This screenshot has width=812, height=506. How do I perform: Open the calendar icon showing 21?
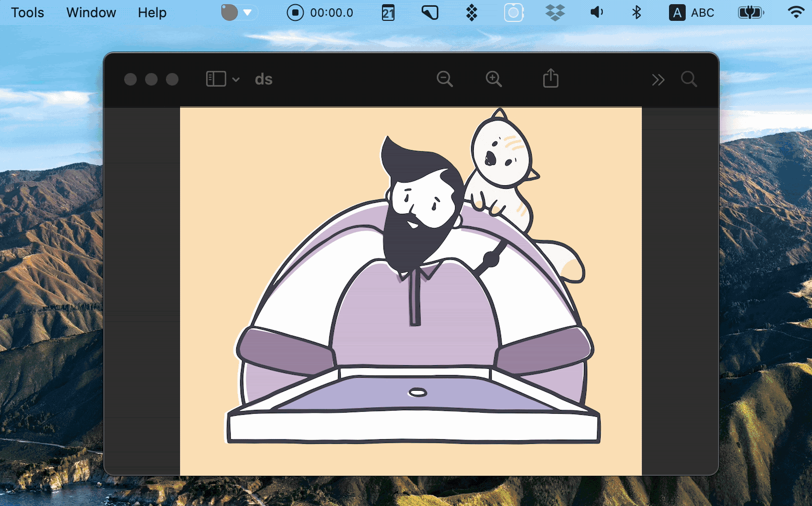(388, 13)
